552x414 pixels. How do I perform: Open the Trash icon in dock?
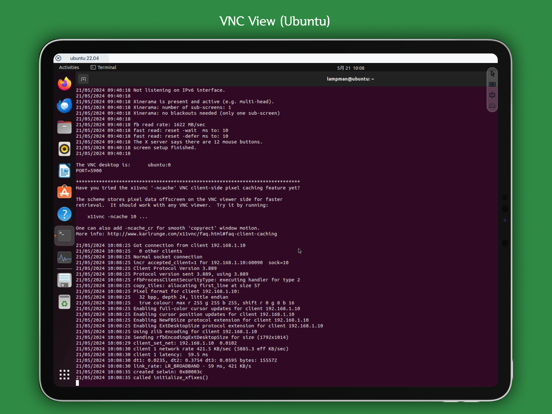point(64,302)
